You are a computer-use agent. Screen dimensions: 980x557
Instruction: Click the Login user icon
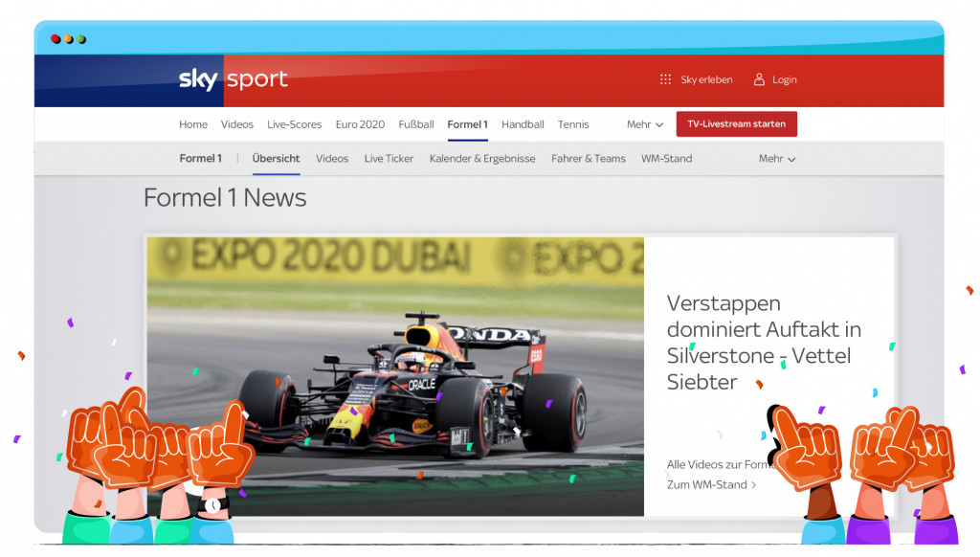(759, 79)
